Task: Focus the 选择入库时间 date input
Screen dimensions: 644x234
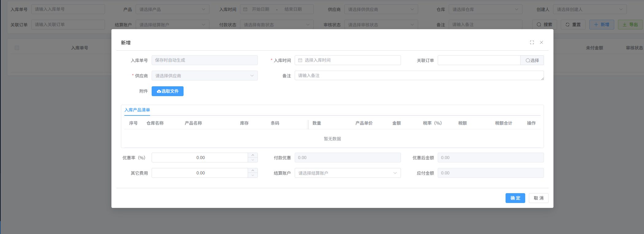Action: point(348,60)
